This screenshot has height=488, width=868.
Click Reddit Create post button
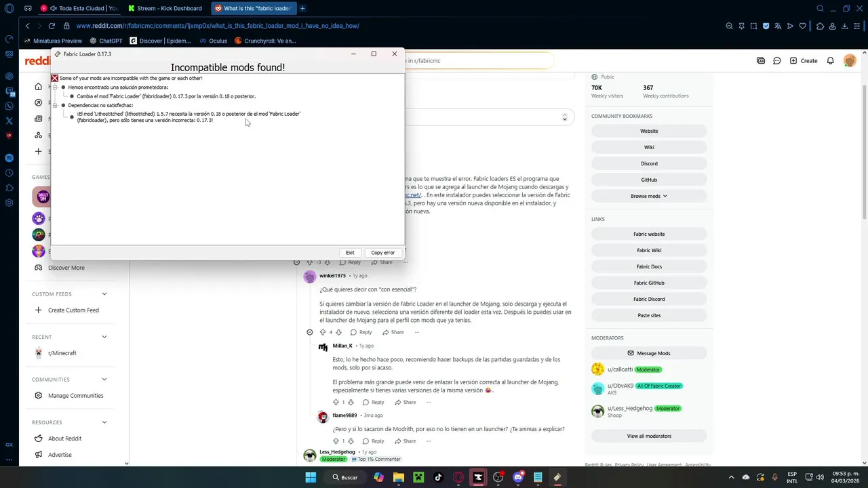tap(804, 60)
